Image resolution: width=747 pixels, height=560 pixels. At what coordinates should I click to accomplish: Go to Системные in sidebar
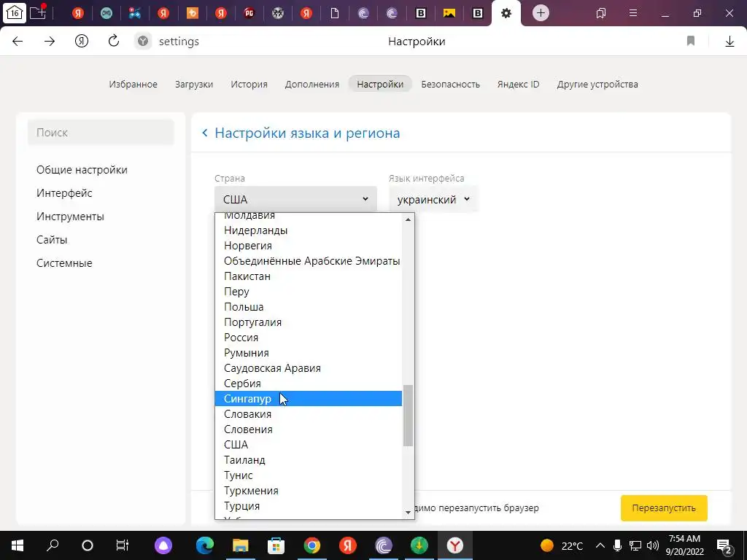pos(64,263)
